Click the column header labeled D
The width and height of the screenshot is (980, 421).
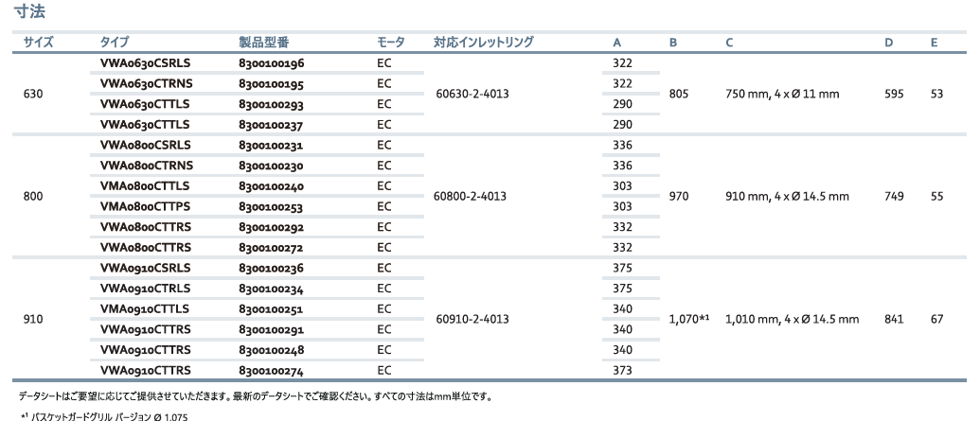(889, 44)
